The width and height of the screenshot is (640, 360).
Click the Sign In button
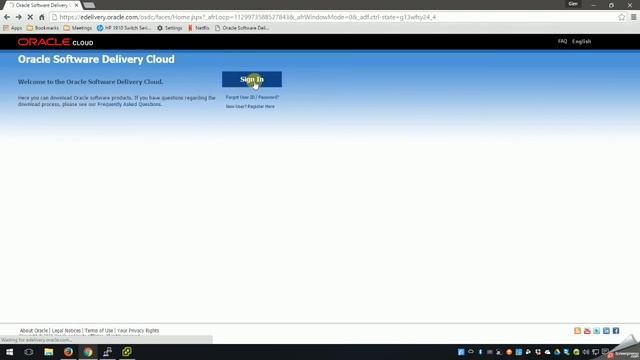click(252, 79)
